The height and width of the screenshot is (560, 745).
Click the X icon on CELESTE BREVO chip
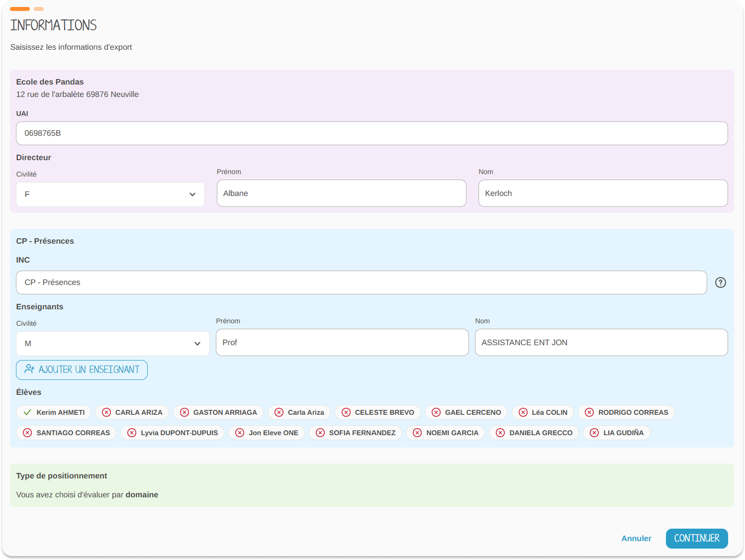pyautogui.click(x=346, y=412)
